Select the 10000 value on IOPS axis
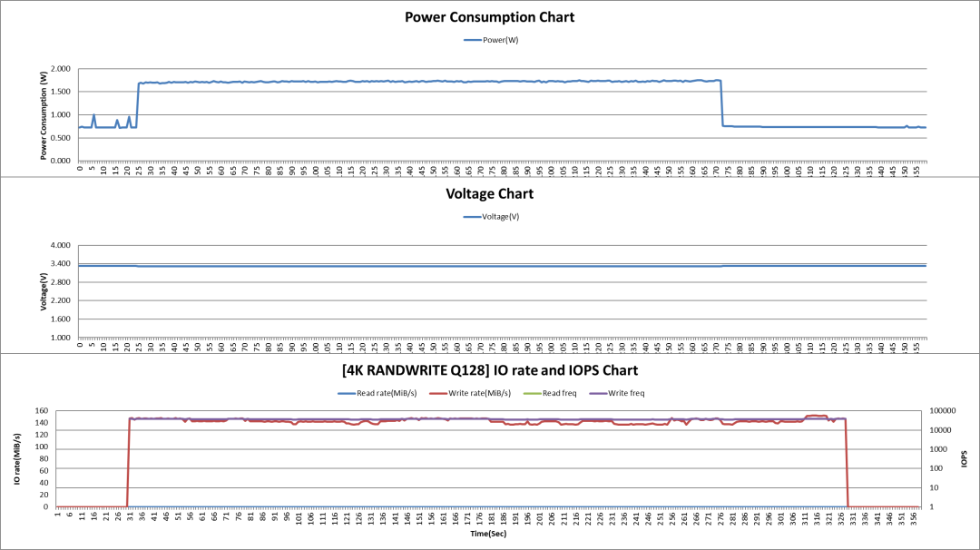The height and width of the screenshot is (550, 980). tap(941, 430)
